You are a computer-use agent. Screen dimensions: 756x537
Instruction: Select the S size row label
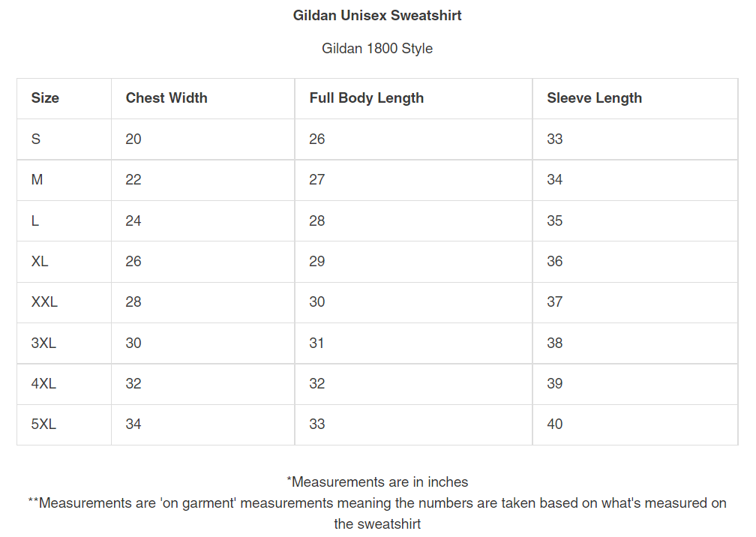coord(36,139)
